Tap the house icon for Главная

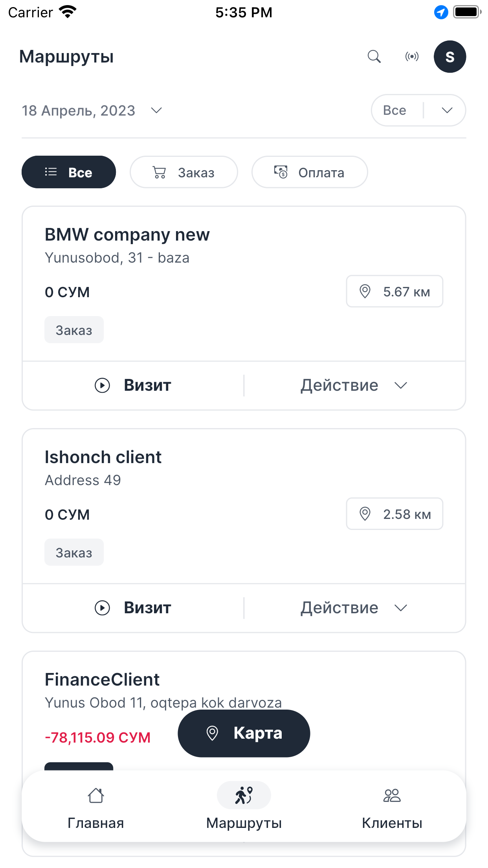[96, 795]
